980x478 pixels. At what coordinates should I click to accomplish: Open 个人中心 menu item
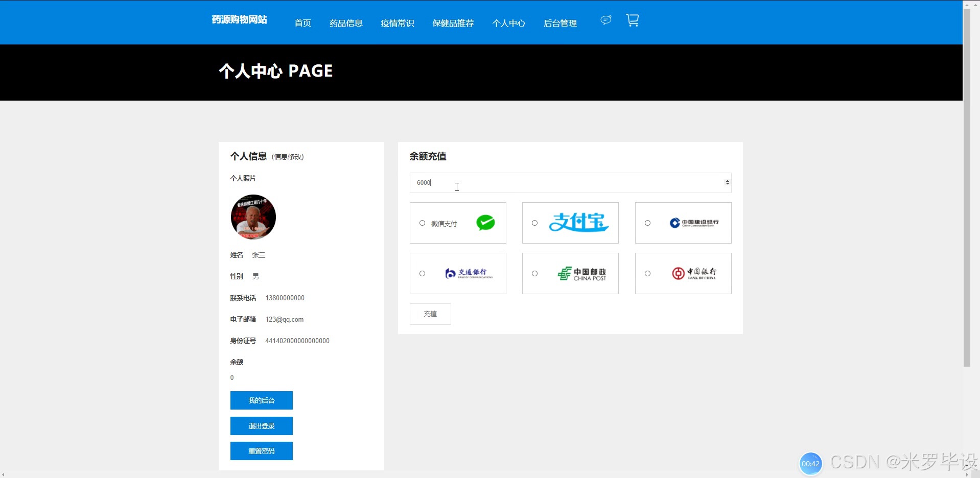coord(508,23)
